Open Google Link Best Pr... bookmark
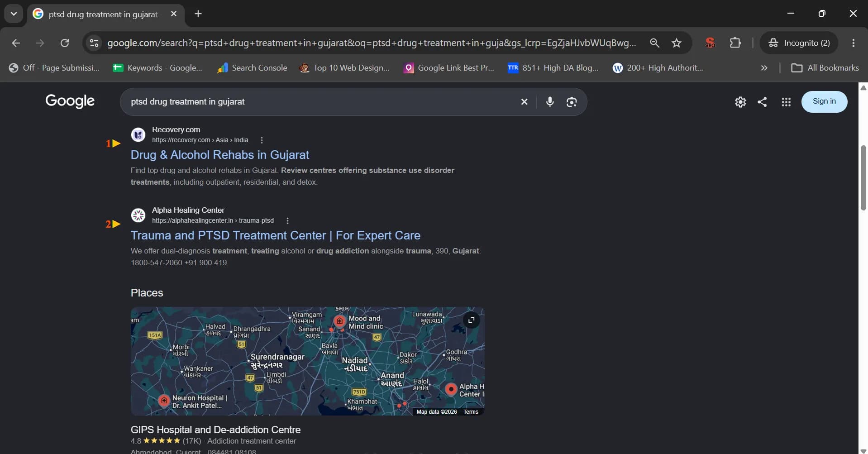This screenshot has height=454, width=868. tap(449, 68)
